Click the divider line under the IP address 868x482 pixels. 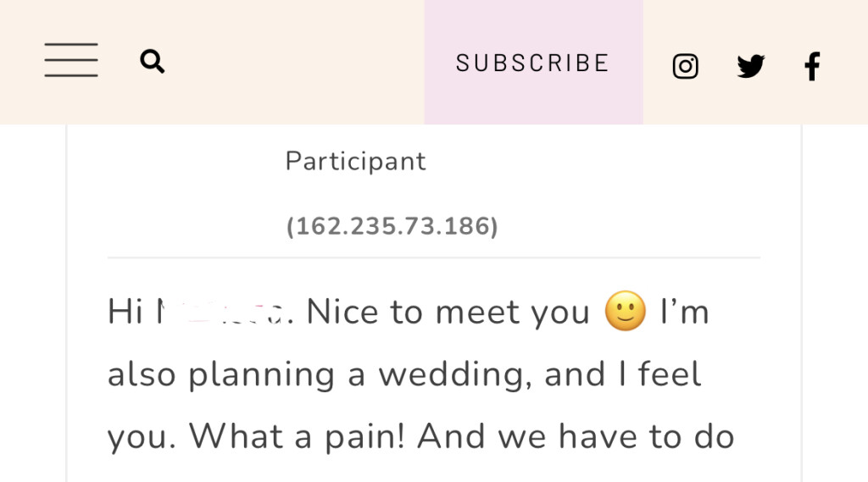click(x=433, y=257)
